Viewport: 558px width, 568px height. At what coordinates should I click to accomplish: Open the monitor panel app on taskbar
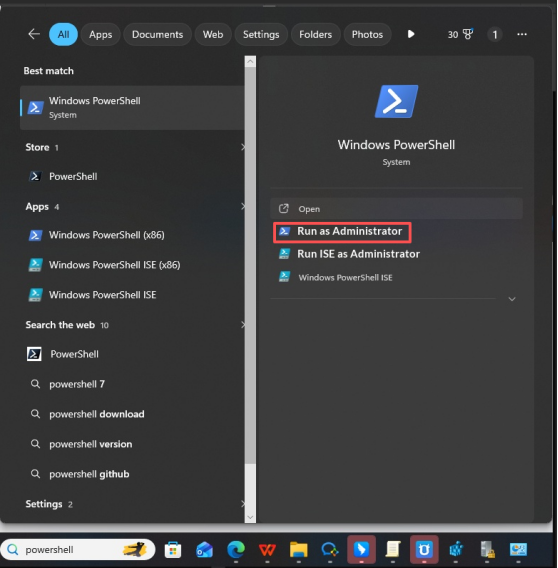coord(518,550)
